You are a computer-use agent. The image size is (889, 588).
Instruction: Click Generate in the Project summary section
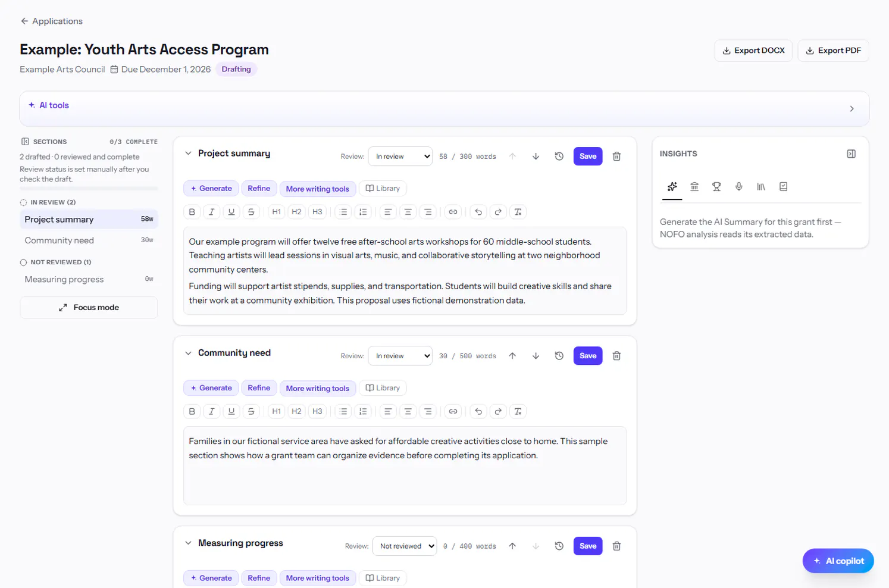pyautogui.click(x=211, y=189)
